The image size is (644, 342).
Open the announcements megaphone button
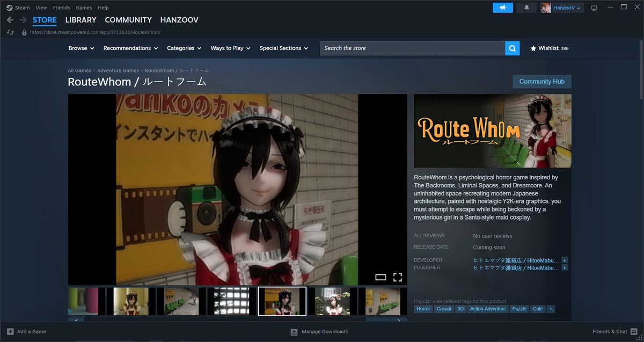click(x=503, y=8)
